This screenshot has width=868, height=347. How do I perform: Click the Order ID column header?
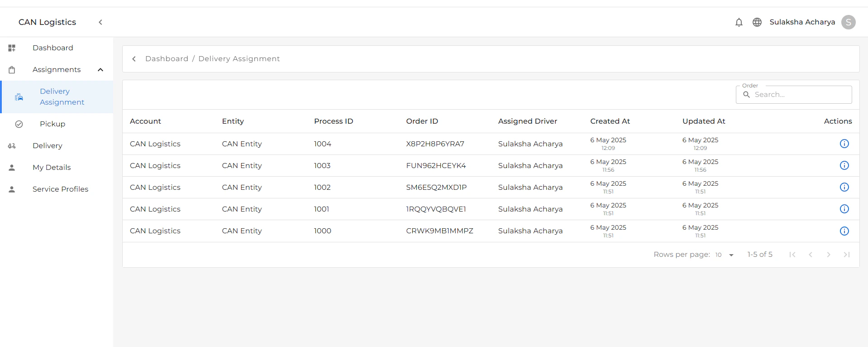[x=422, y=121]
